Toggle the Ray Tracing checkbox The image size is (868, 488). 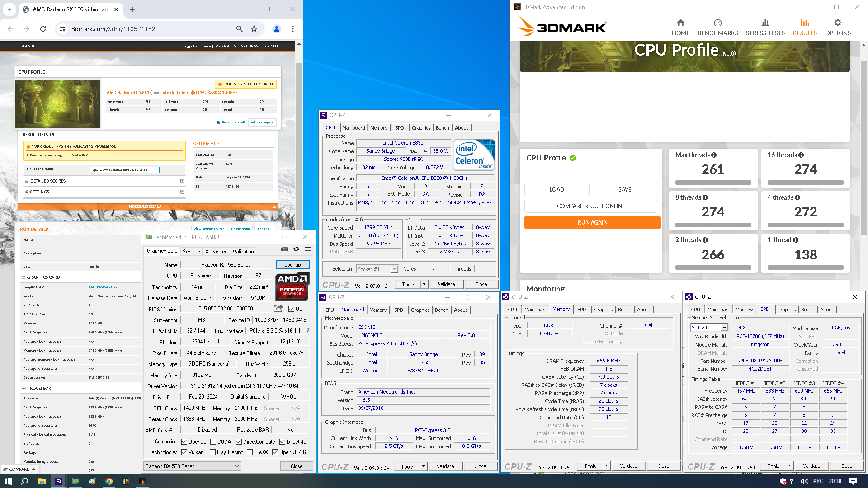pyautogui.click(x=212, y=452)
